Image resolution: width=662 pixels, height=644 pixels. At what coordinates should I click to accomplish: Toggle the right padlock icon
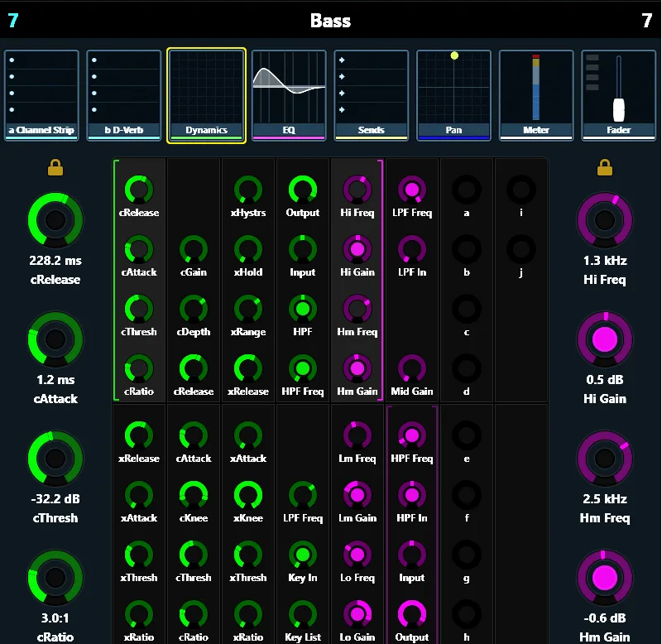pyautogui.click(x=605, y=167)
